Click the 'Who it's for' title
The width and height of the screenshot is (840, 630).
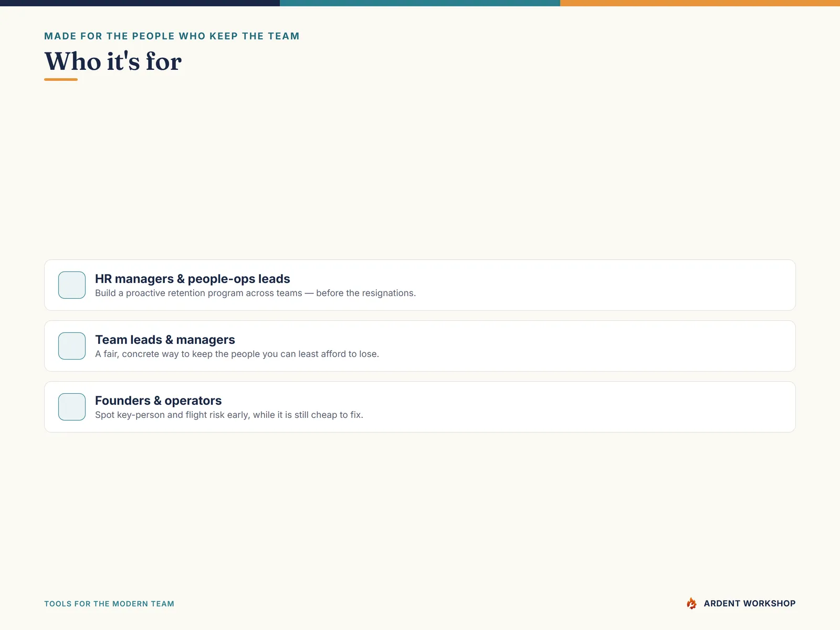pos(113,61)
